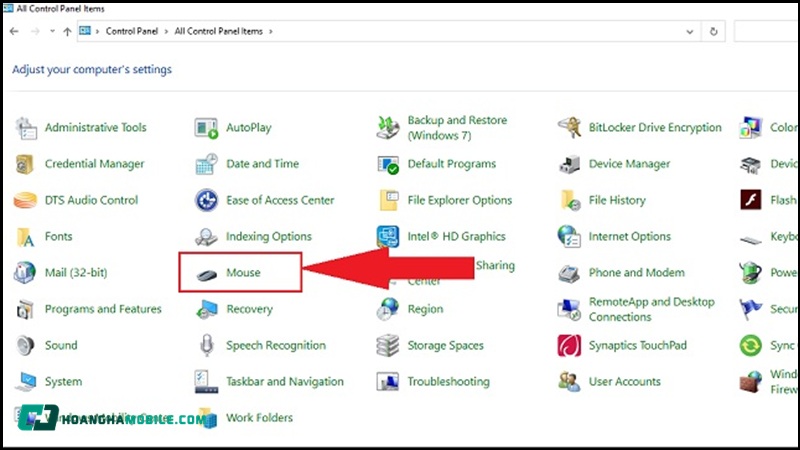Image resolution: width=800 pixels, height=450 pixels.
Task: Click the Ease of Access Center icon
Action: coord(207,200)
